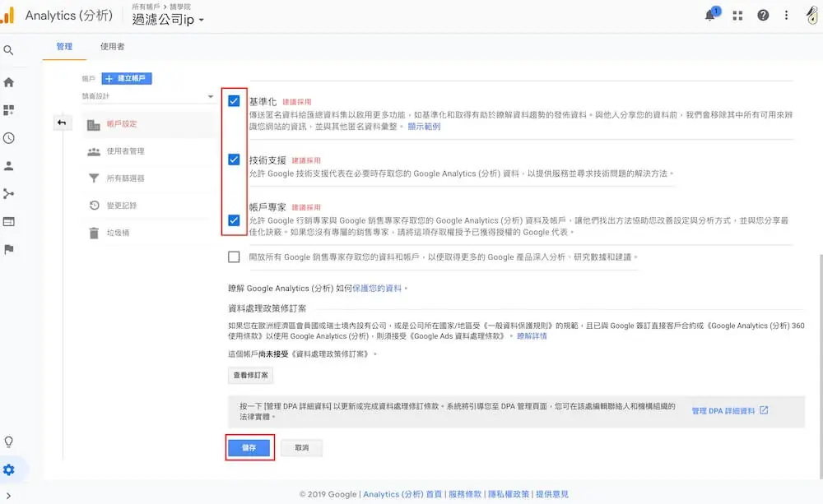The width and height of the screenshot is (823, 504).
Task: Click the vertical page scrollbar
Action: coord(821,366)
